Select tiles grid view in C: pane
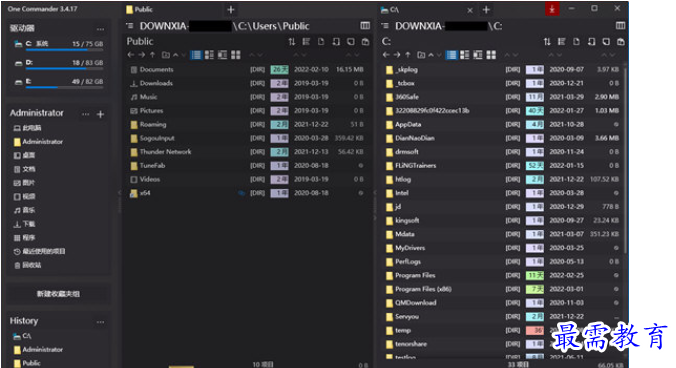676x368 pixels. pos(491,55)
